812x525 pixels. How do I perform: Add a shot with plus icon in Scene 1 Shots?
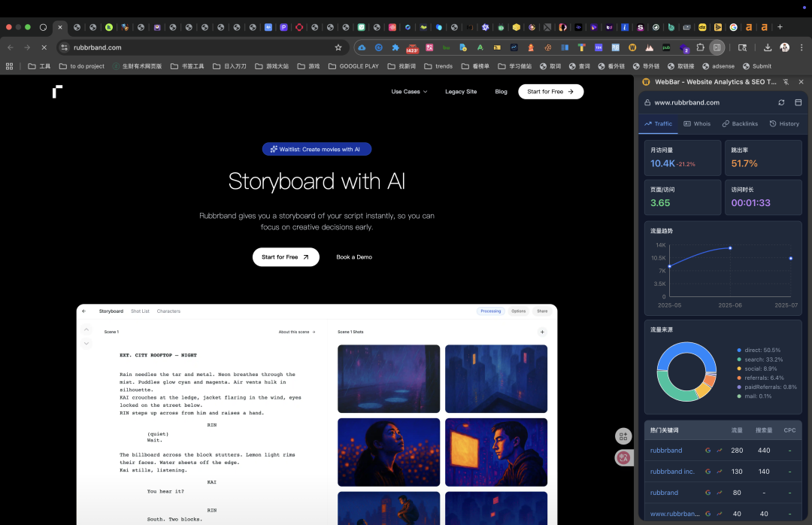[x=542, y=332]
